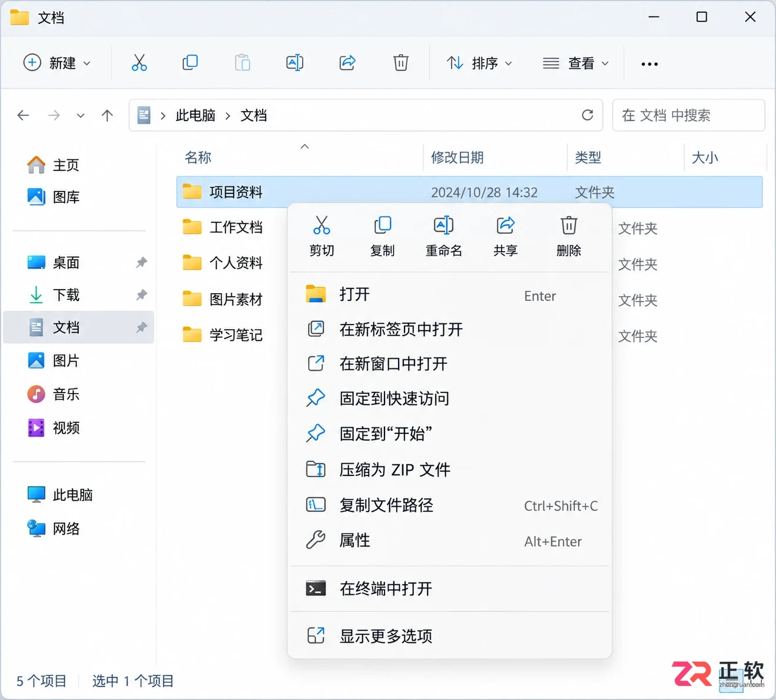The height and width of the screenshot is (700, 776).
Task: Click the Rename icon in top toolbar
Action: [295, 62]
